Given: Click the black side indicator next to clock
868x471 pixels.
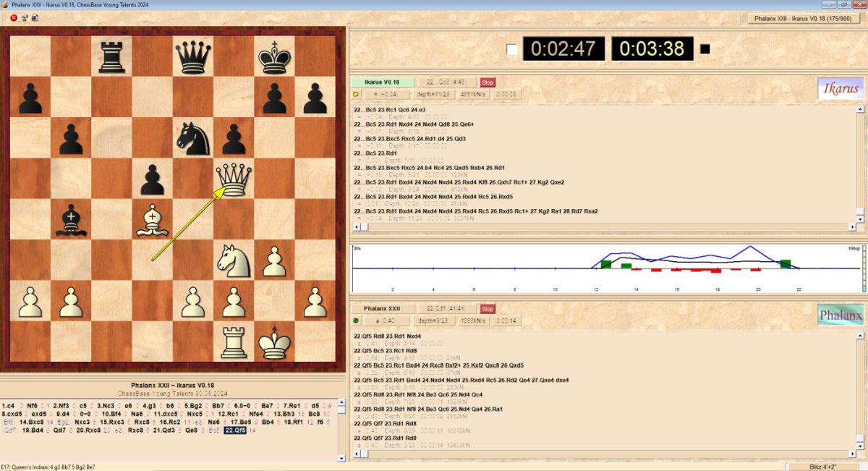Looking at the screenshot, I should [x=705, y=49].
